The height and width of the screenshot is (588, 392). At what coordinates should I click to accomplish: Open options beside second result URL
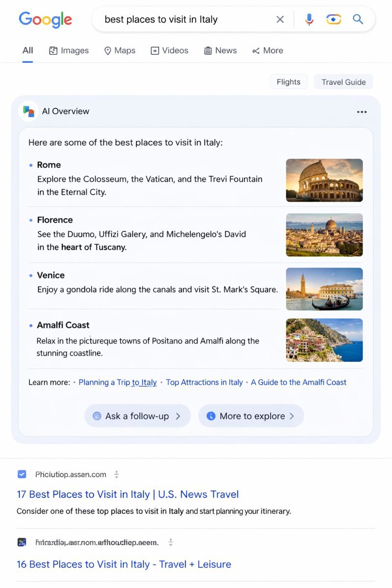click(x=171, y=542)
